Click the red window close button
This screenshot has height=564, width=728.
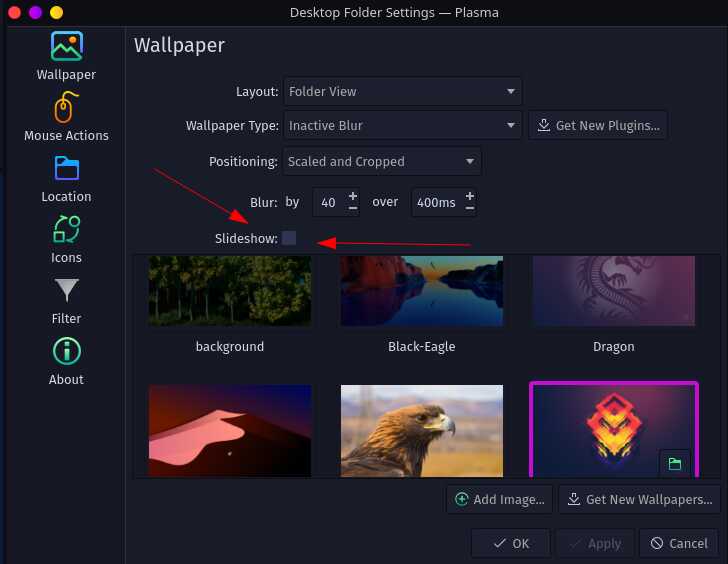coord(14,13)
